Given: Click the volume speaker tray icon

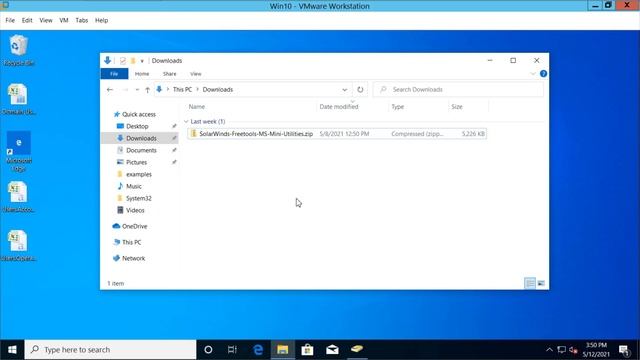Looking at the screenshot, I should 573,350.
